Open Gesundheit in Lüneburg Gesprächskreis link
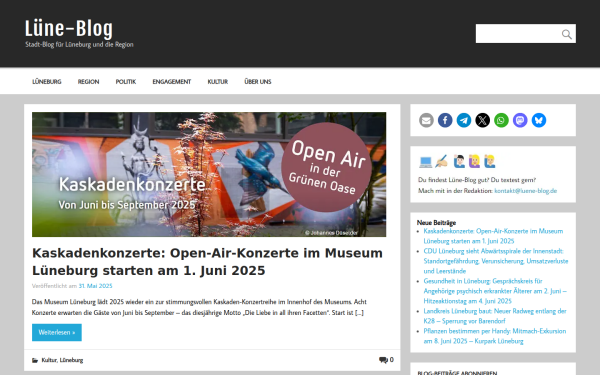This screenshot has width=600, height=375. coord(495,291)
